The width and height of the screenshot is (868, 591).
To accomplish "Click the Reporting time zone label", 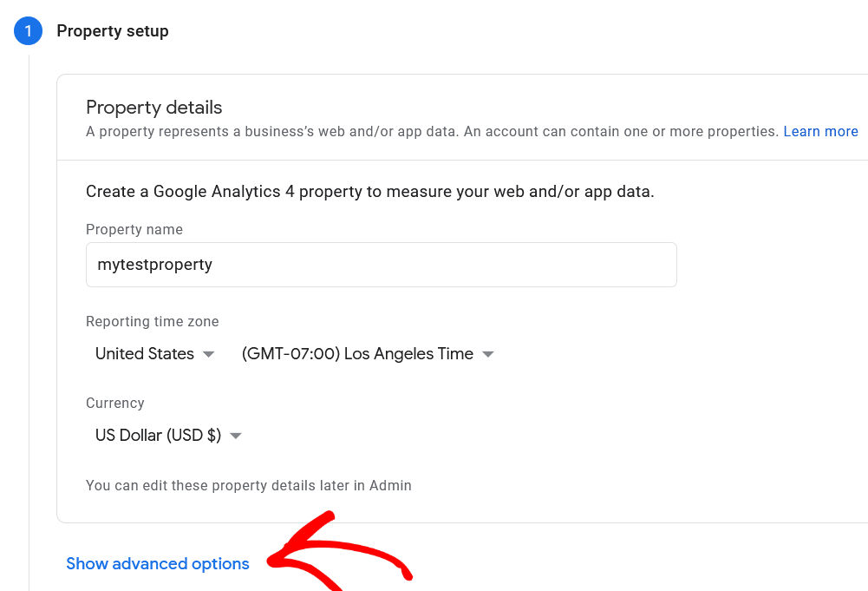I will click(153, 322).
